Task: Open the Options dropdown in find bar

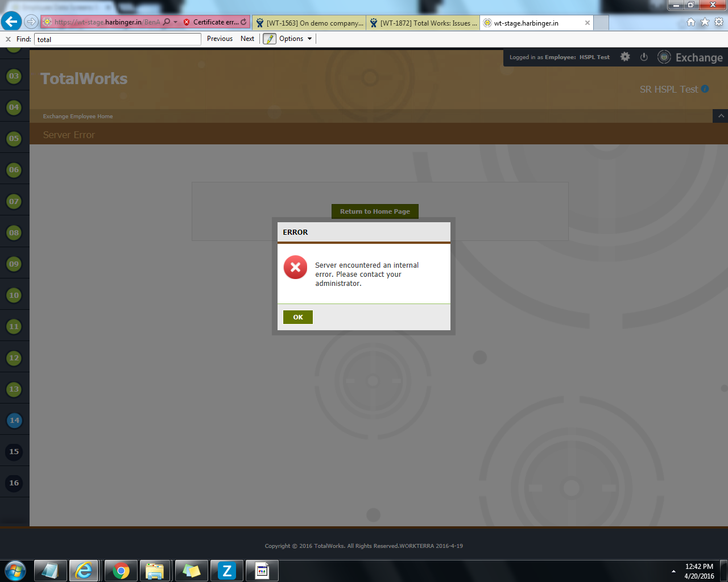Action: (x=295, y=39)
